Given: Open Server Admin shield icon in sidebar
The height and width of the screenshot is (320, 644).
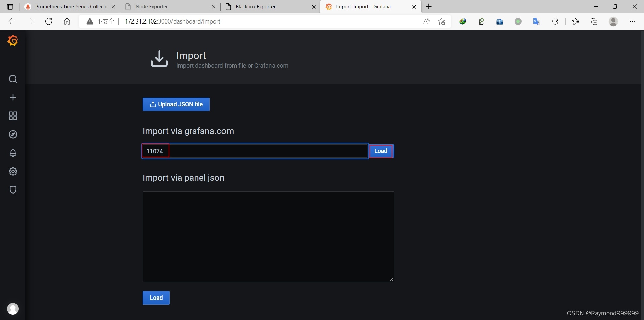Looking at the screenshot, I should pos(13,190).
